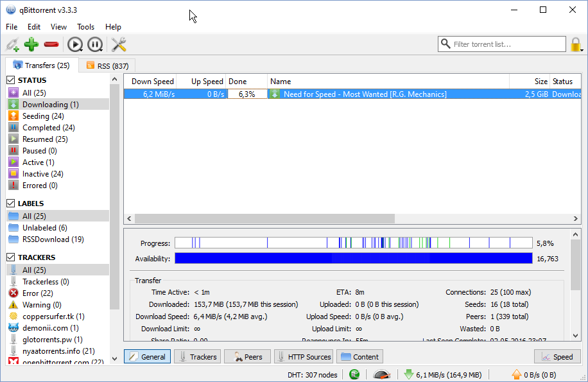Select the Active (1) filter
Viewport: 588px width, 382px height.
58,162
